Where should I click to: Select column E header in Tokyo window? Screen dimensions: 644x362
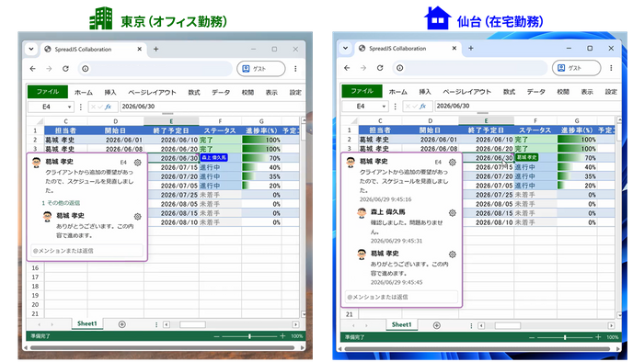171,121
